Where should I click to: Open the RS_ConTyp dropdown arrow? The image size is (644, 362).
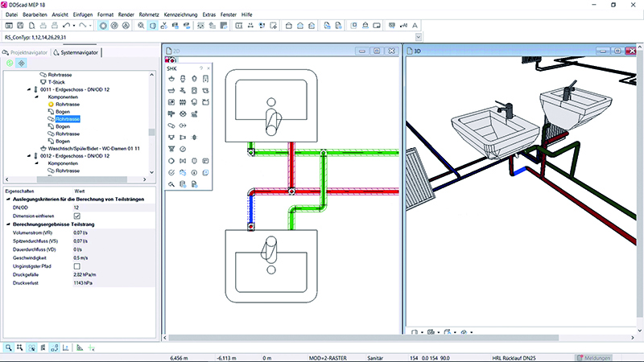[418, 37]
